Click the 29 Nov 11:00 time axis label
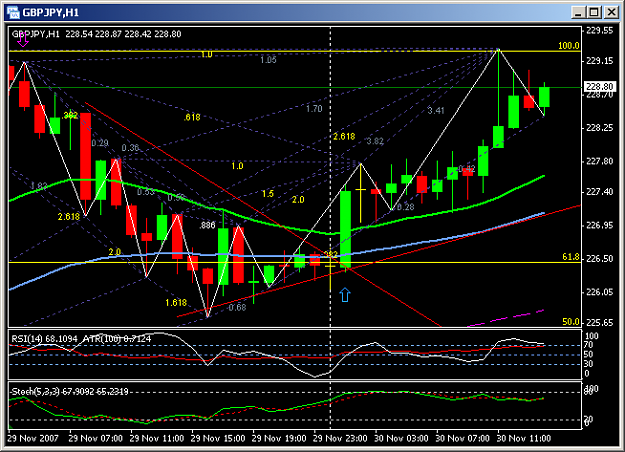625x452 pixels. pos(157,438)
